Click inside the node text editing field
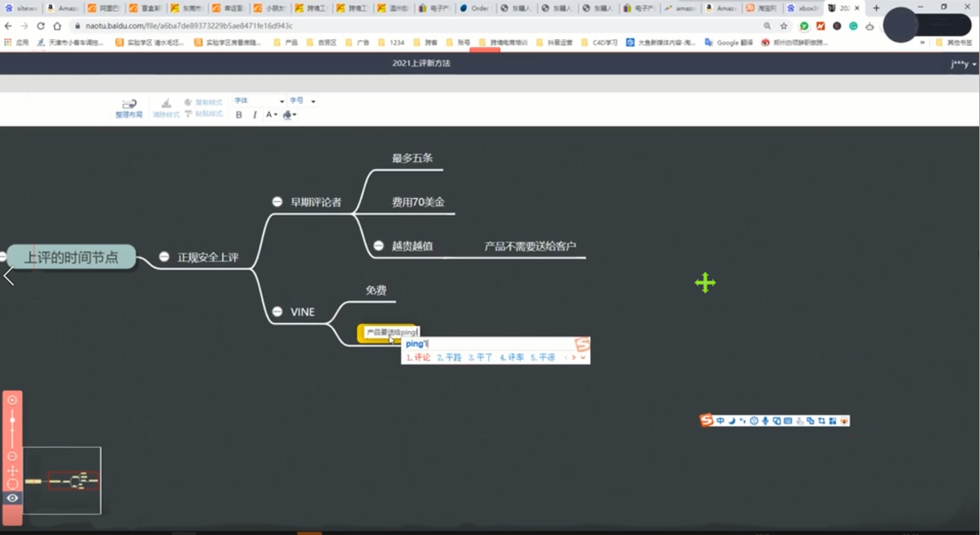980x535 pixels. pyautogui.click(x=391, y=332)
